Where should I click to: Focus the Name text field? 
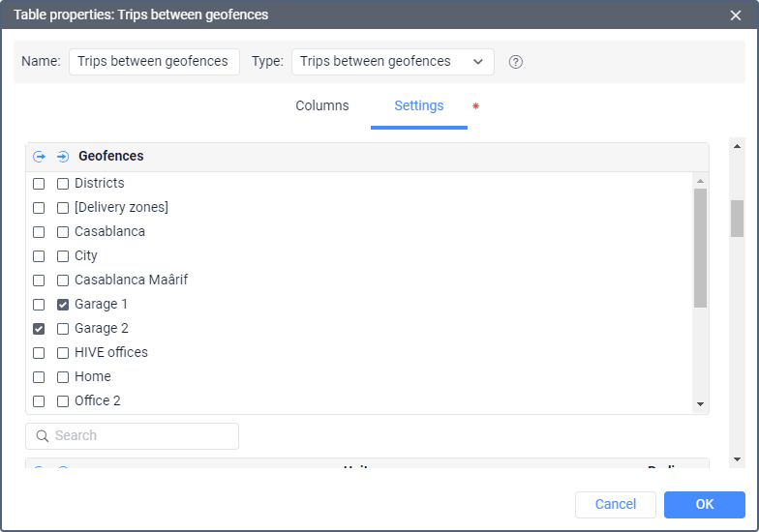(154, 62)
